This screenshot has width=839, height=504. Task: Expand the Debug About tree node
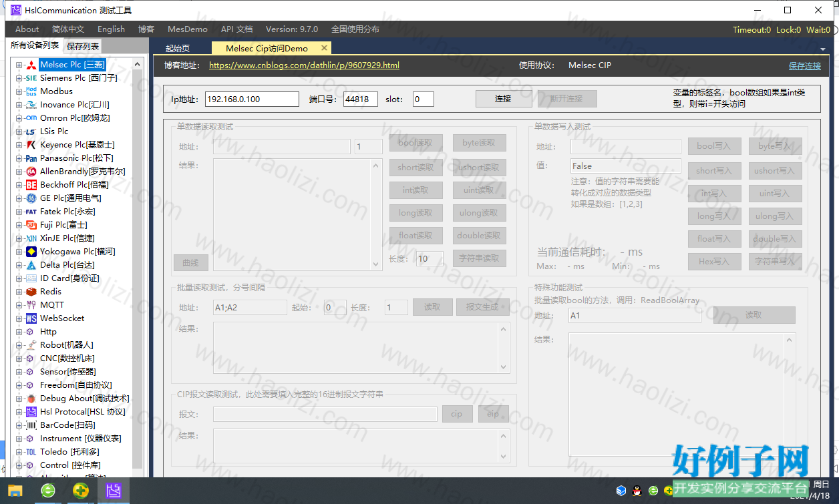(x=19, y=399)
